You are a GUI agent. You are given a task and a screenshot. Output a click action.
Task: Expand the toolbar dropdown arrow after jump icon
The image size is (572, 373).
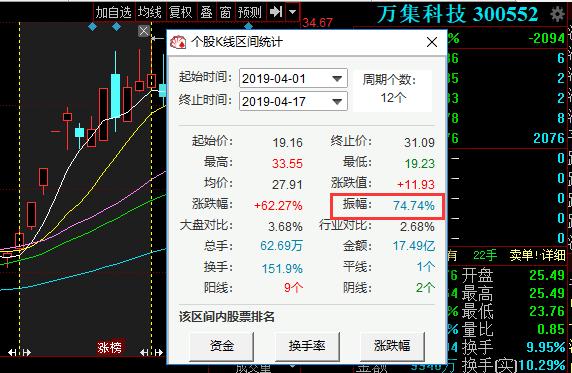pyautogui.click(x=292, y=12)
